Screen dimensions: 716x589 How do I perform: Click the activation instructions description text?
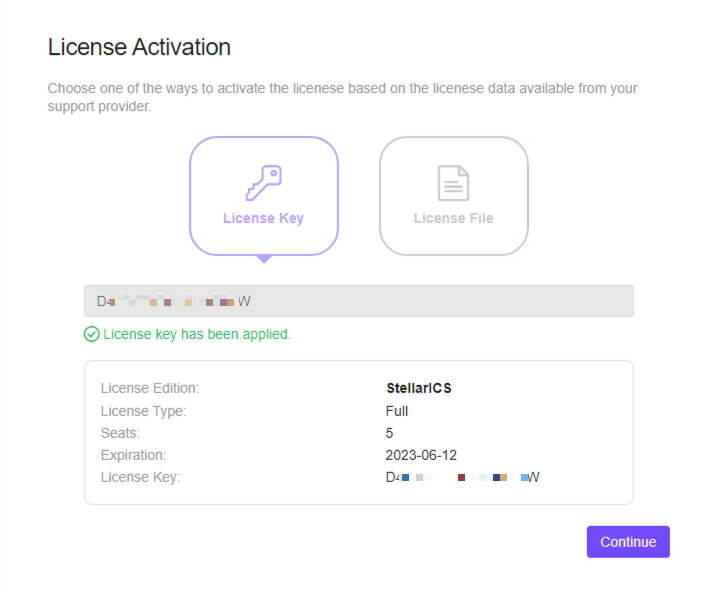342,97
